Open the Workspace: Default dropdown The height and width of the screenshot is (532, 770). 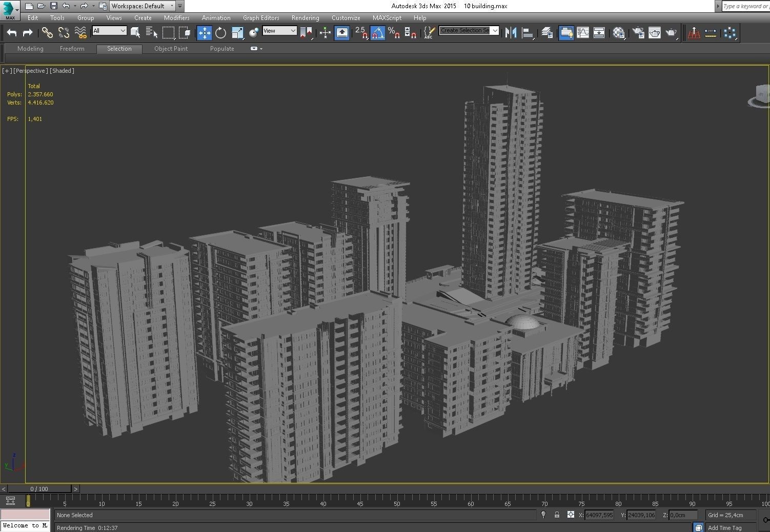pos(143,6)
